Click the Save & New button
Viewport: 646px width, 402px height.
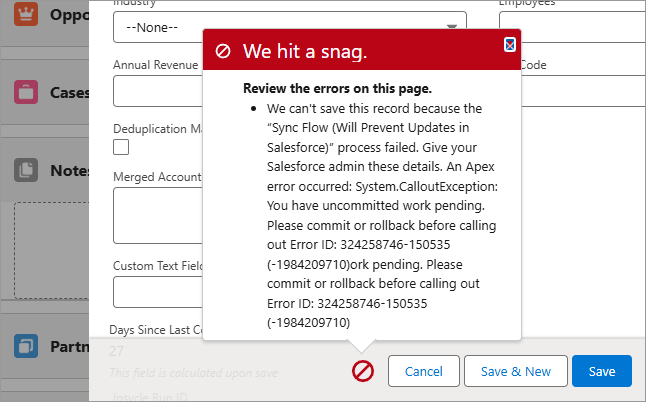click(x=515, y=371)
